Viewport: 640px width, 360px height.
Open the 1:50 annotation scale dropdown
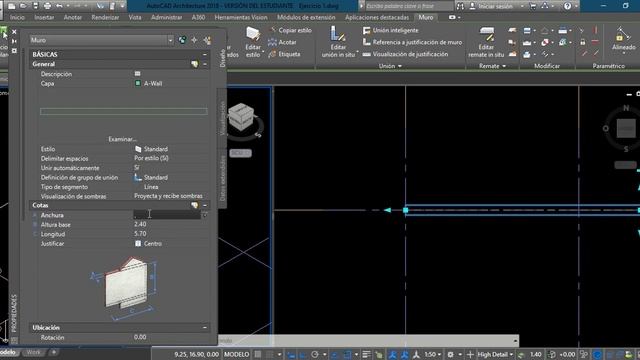433,354
